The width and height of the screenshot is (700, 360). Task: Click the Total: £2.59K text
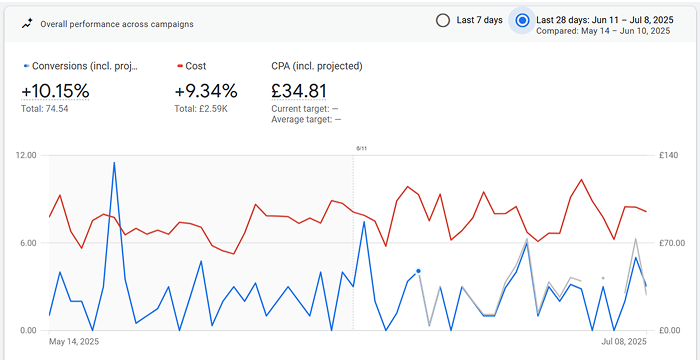(x=201, y=109)
